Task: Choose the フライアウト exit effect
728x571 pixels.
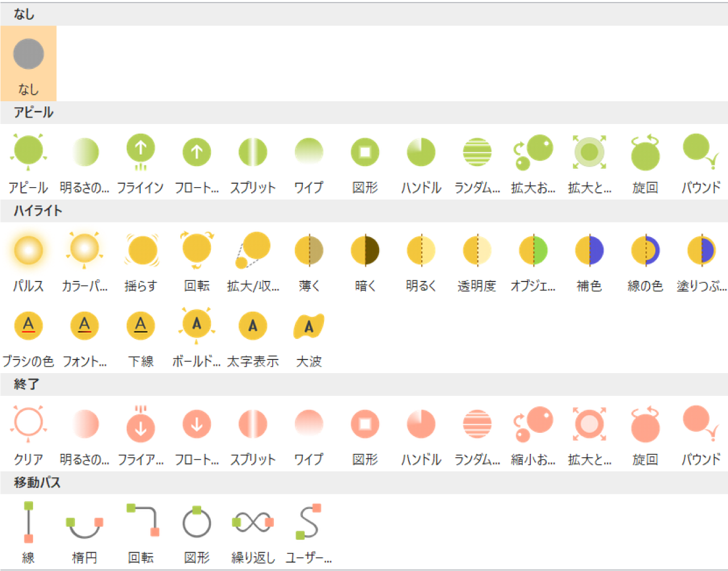Action: [140, 424]
